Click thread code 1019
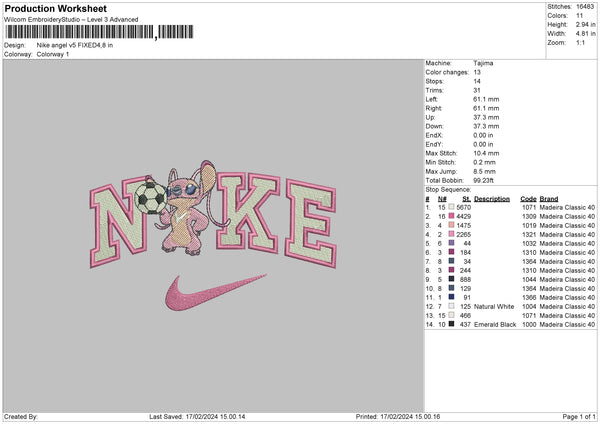600x424 pixels. pos(529,225)
